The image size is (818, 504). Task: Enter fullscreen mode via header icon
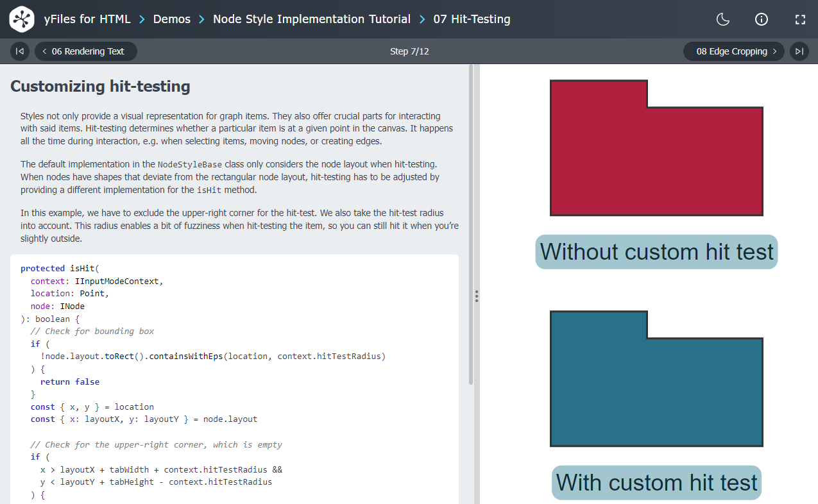(800, 19)
